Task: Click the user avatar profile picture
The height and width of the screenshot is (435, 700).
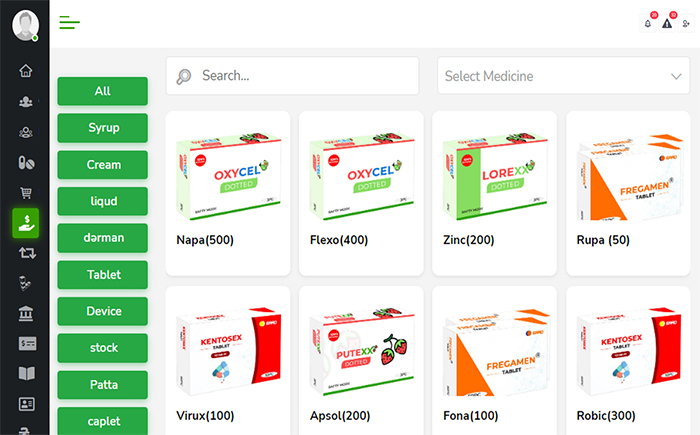Action: (25, 24)
